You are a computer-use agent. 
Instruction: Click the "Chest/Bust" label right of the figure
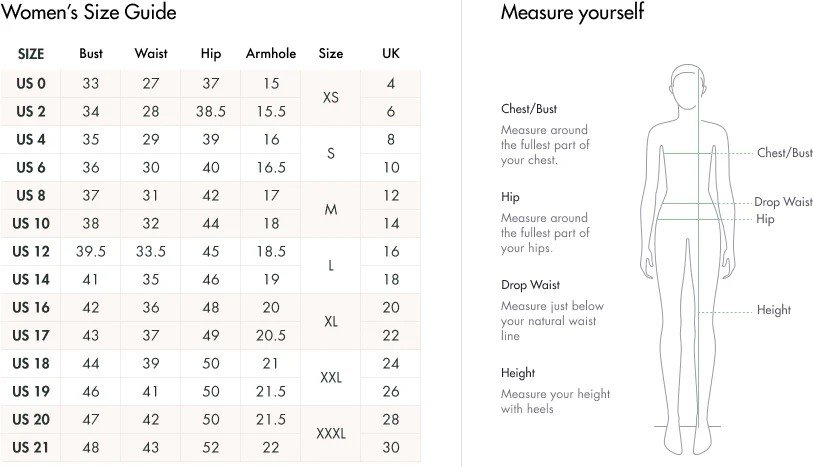click(785, 153)
